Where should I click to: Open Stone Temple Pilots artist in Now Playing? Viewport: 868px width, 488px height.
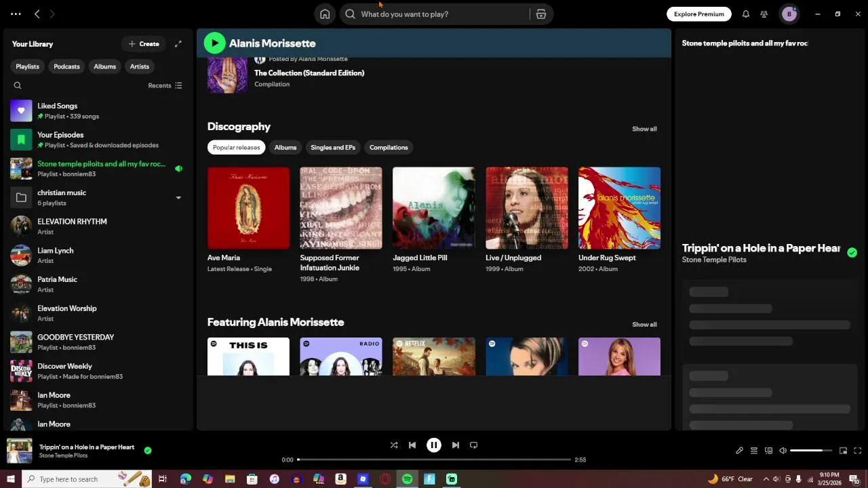tap(714, 260)
